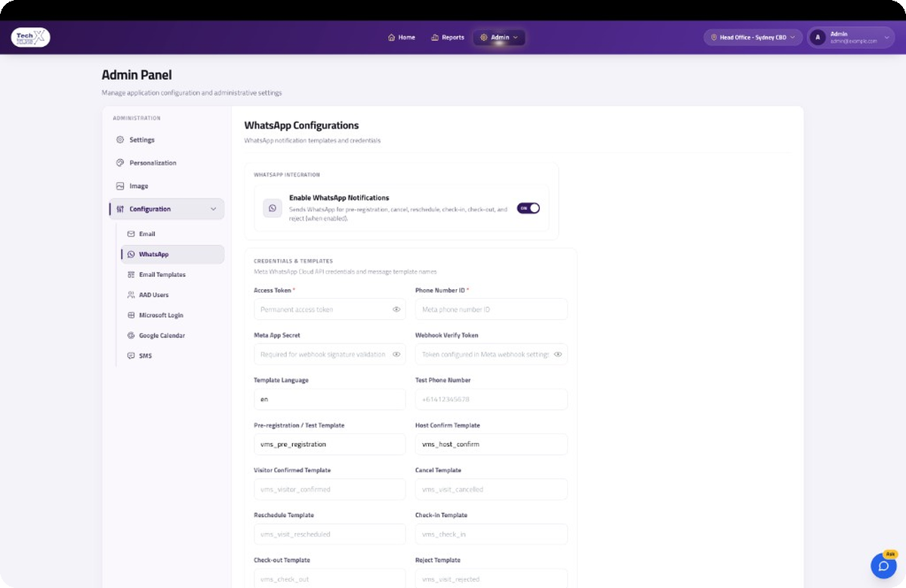Click the Home house icon
Image resolution: width=906 pixels, height=588 pixels.
click(x=391, y=37)
